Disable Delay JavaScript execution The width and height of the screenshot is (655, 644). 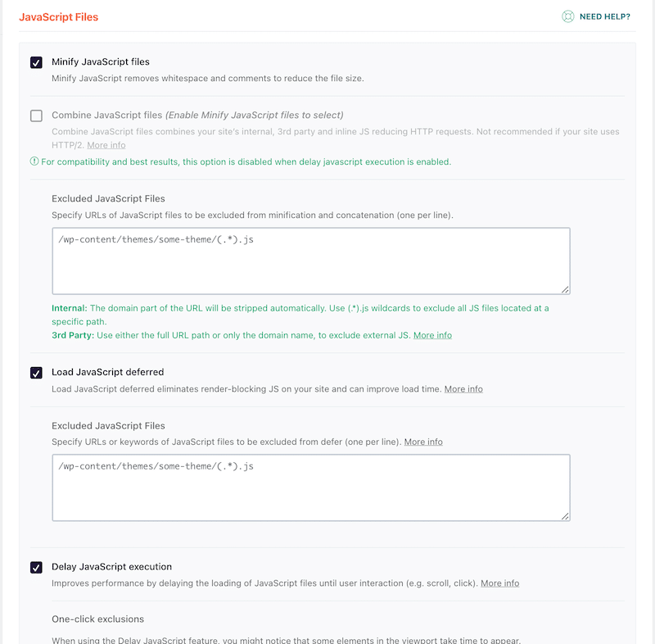pos(36,566)
